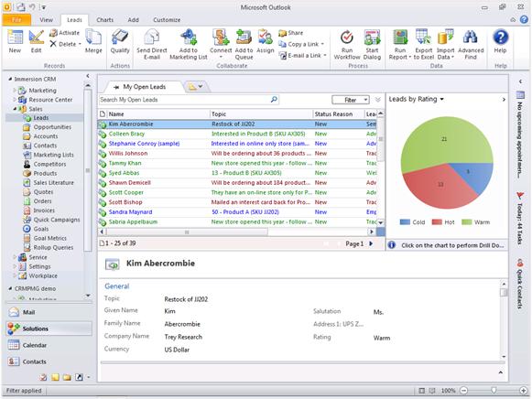Collapse the Sales tree node
The width and height of the screenshot is (532, 399).
pyautogui.click(x=15, y=109)
